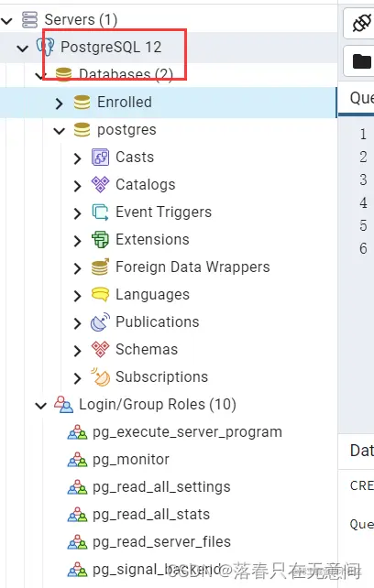Expand the Foreign Data Wrappers node
374x588 pixels.
pos(77,268)
